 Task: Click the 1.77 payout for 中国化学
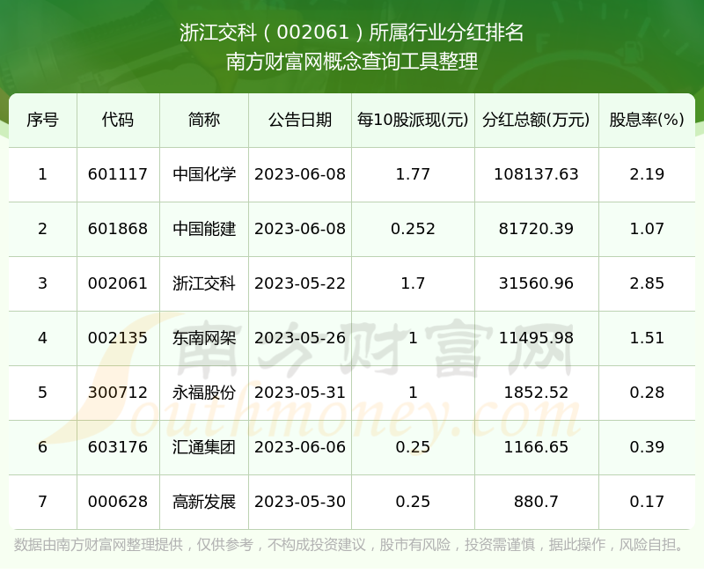pyautogui.click(x=413, y=174)
